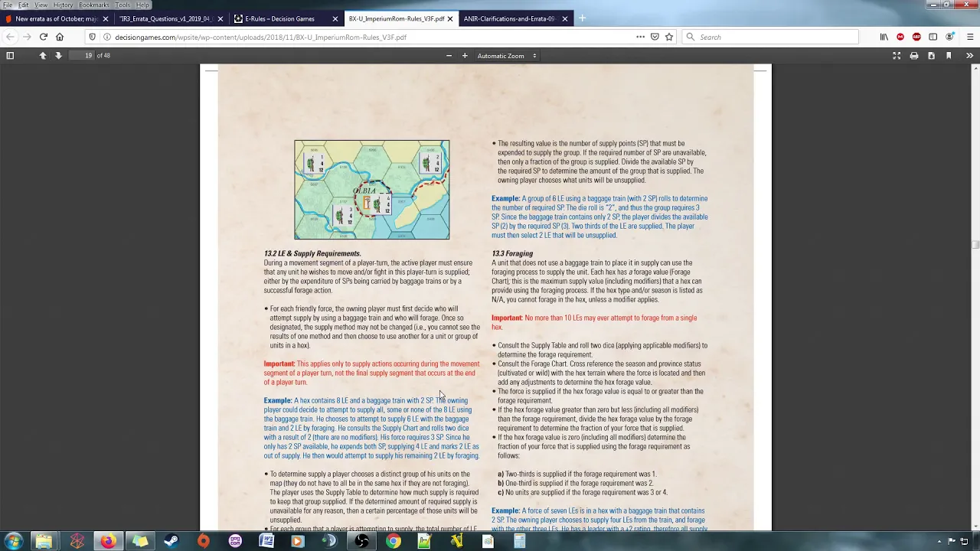Open Microsoft Word from taskbar
980x551 pixels.
point(266,541)
